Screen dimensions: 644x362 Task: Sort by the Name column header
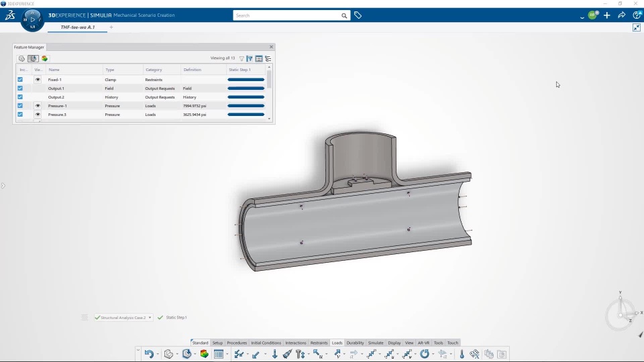54,70
